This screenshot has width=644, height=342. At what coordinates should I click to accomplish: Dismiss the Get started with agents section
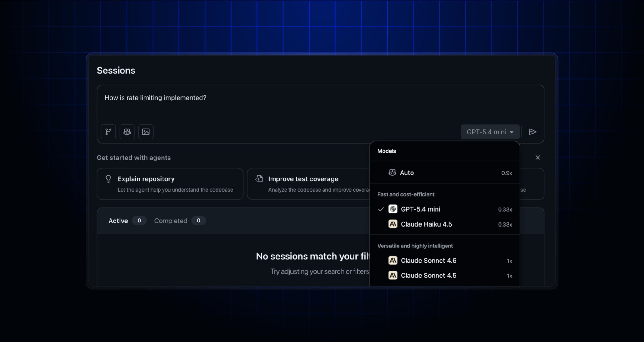[538, 158]
